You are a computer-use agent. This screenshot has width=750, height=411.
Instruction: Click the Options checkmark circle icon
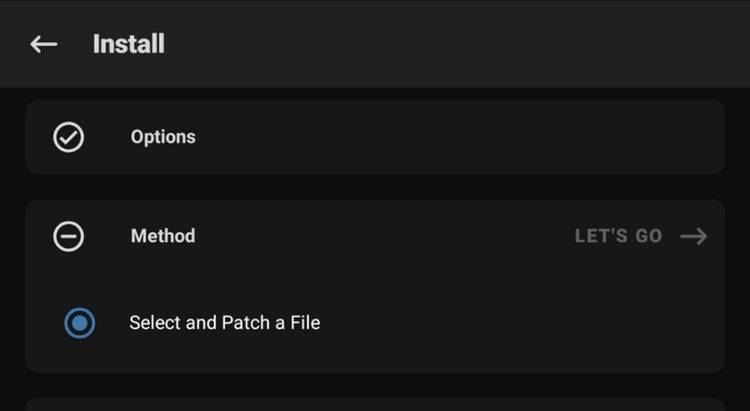point(68,137)
